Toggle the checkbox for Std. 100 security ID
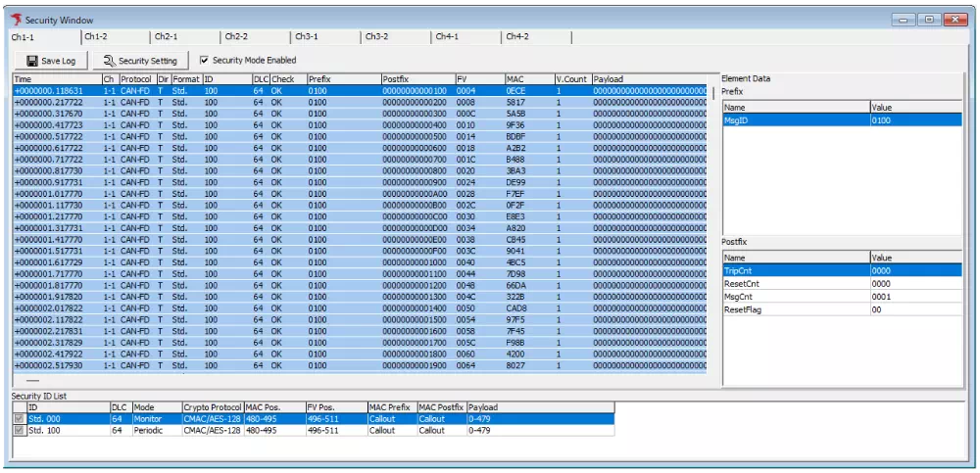Screen dimensions: 980x473 19,430
